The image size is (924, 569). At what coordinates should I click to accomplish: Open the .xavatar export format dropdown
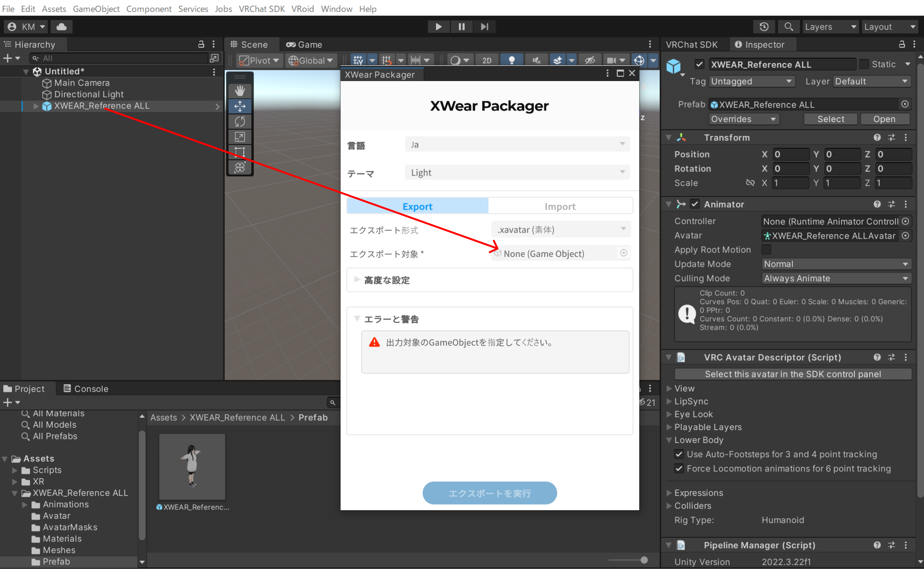pos(561,229)
